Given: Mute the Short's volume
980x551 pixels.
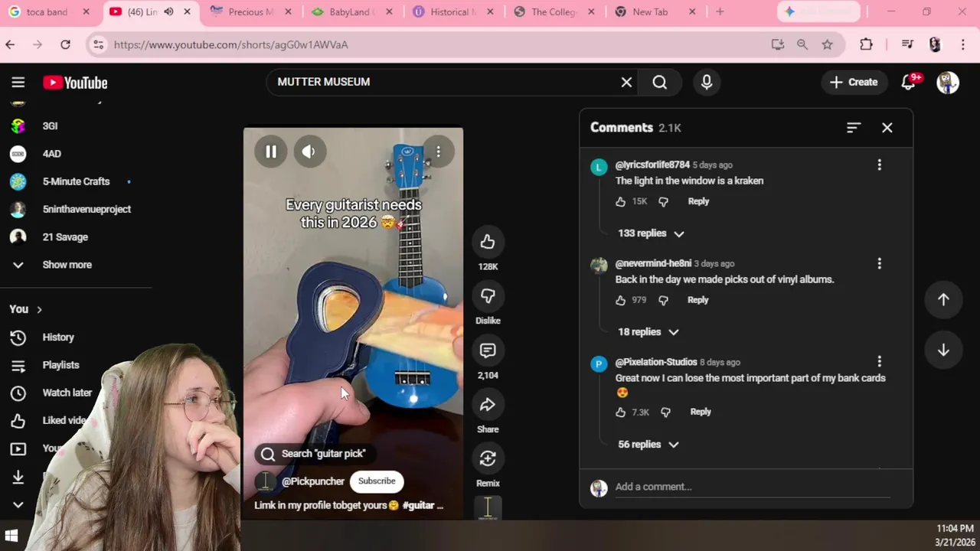Looking at the screenshot, I should coord(309,152).
